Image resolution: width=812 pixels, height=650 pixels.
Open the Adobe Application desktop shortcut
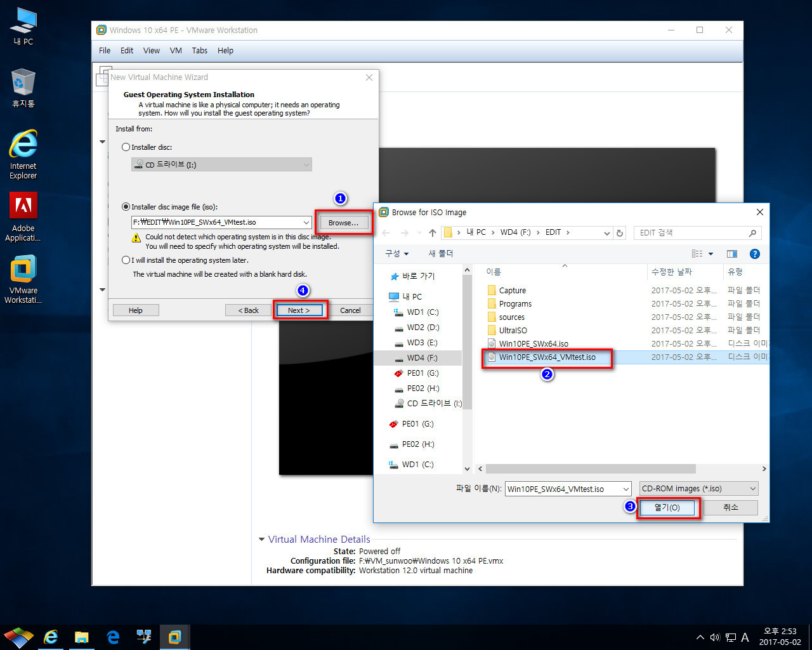[x=23, y=216]
